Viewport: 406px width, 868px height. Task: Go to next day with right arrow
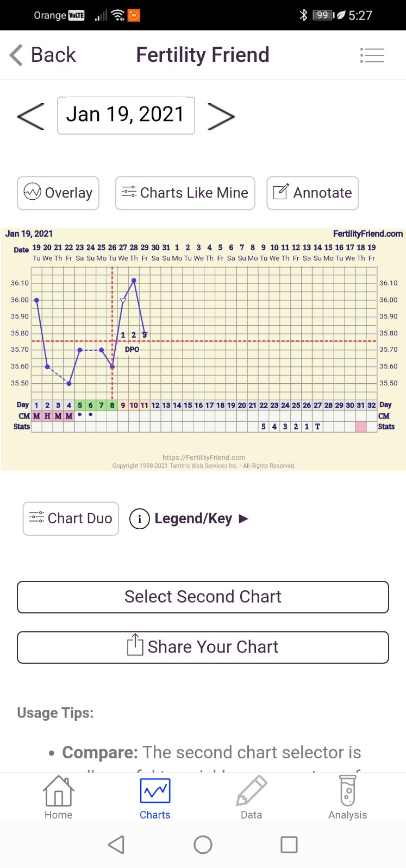pyautogui.click(x=221, y=116)
